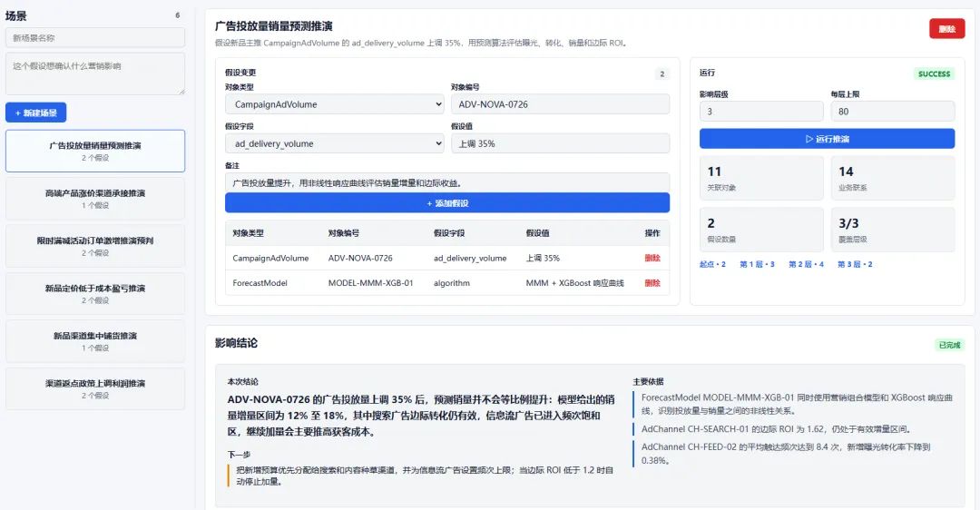Click the algorithm field cell
The image size is (980, 510).
pos(452,283)
